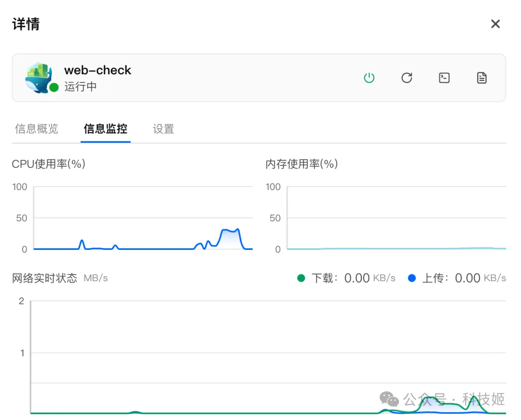The image size is (521, 420).
Task: Open the container log document icon
Action: pos(481,78)
